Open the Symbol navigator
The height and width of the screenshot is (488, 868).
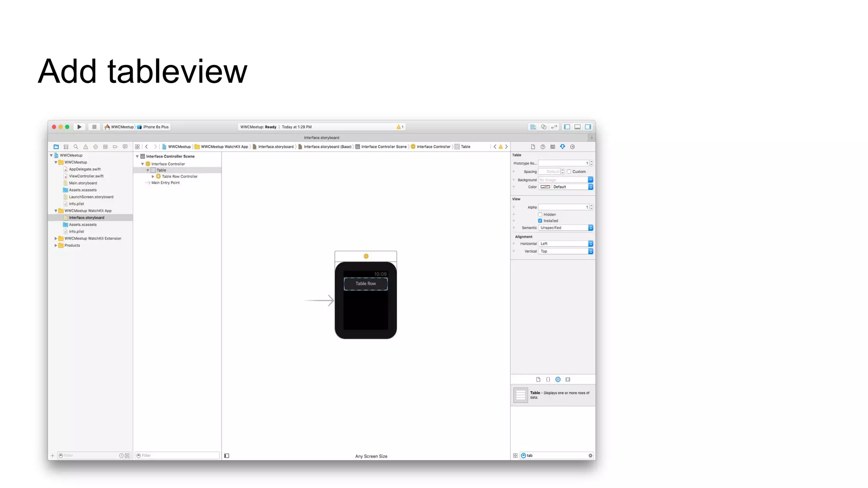click(66, 147)
